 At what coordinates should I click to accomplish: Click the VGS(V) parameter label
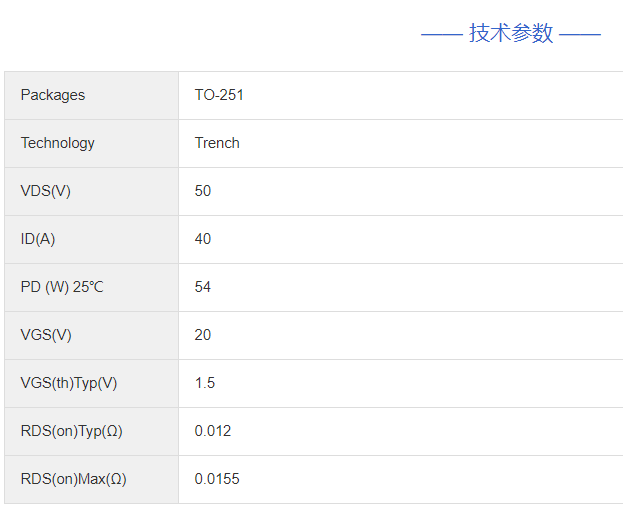point(46,335)
